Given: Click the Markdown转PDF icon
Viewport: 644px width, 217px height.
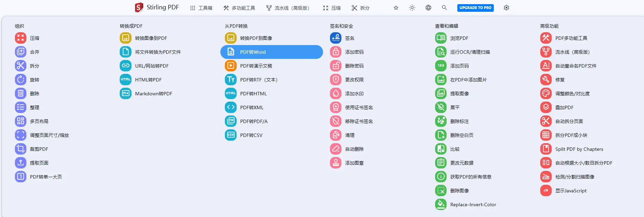Looking at the screenshot, I should [x=126, y=94].
